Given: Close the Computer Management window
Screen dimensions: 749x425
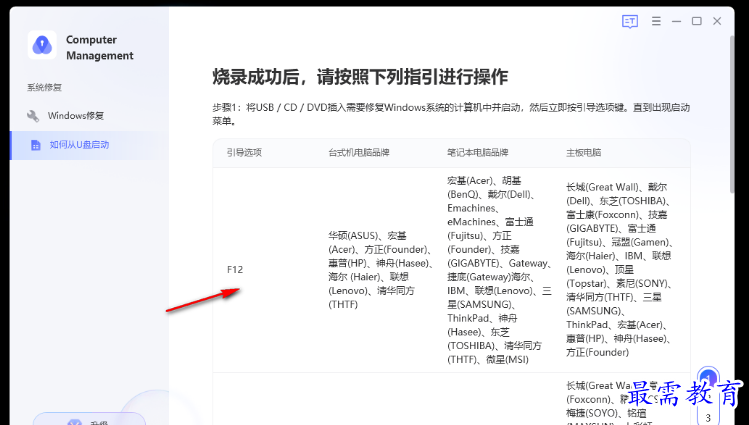Looking at the screenshot, I should pyautogui.click(x=717, y=21).
